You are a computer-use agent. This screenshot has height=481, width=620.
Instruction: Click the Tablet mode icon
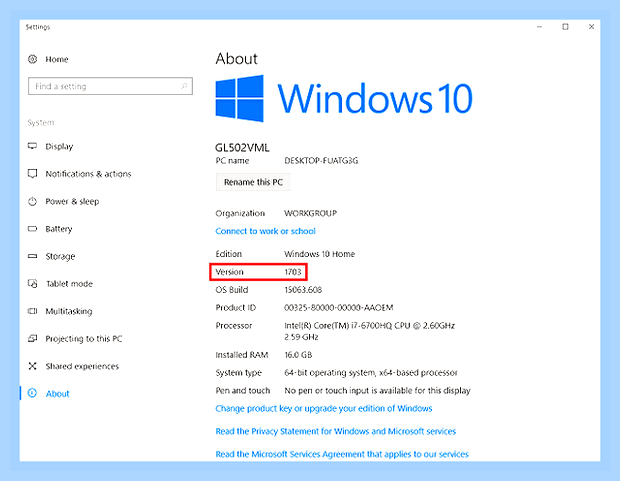[32, 284]
